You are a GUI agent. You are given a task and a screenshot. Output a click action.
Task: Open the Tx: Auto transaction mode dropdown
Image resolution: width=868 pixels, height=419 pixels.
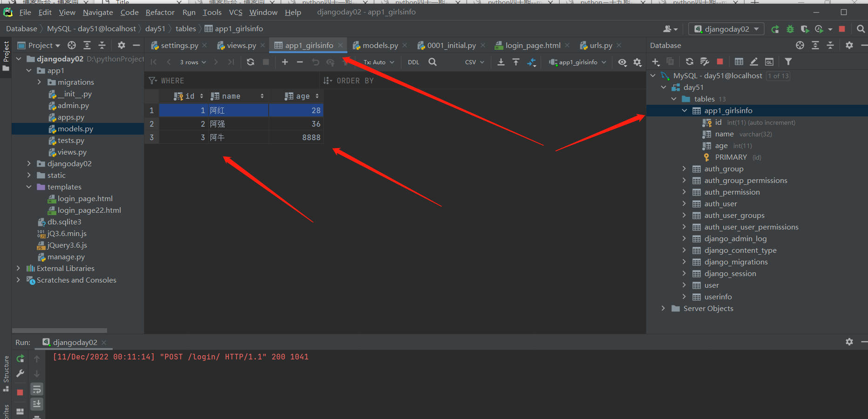pyautogui.click(x=379, y=62)
